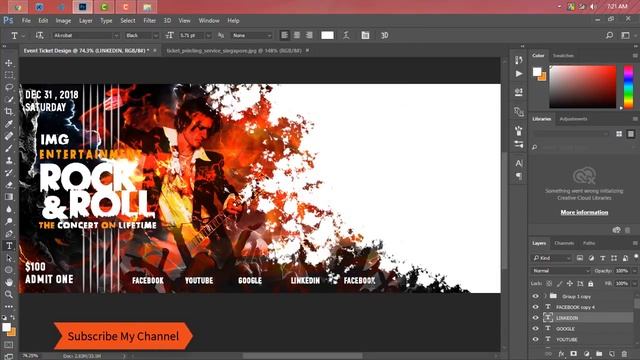Hide the YOUTUBE layer
Viewport: 640px width, 360px height.
pos(536,339)
